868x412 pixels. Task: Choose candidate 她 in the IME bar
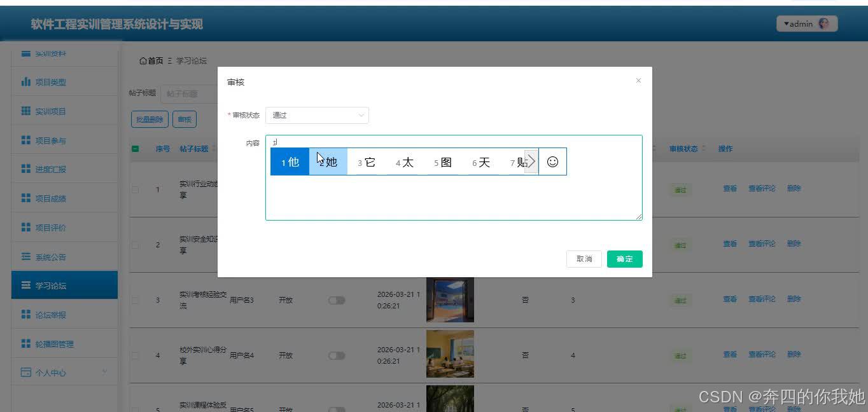[x=328, y=161]
